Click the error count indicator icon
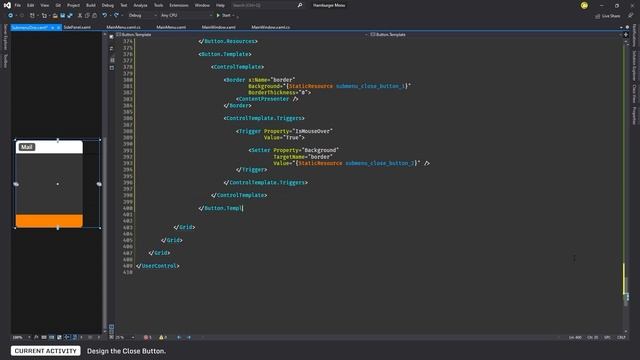 pyautogui.click(x=147, y=338)
